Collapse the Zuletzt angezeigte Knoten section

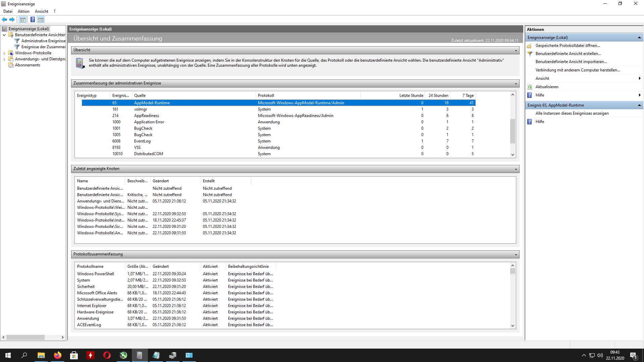click(x=516, y=169)
